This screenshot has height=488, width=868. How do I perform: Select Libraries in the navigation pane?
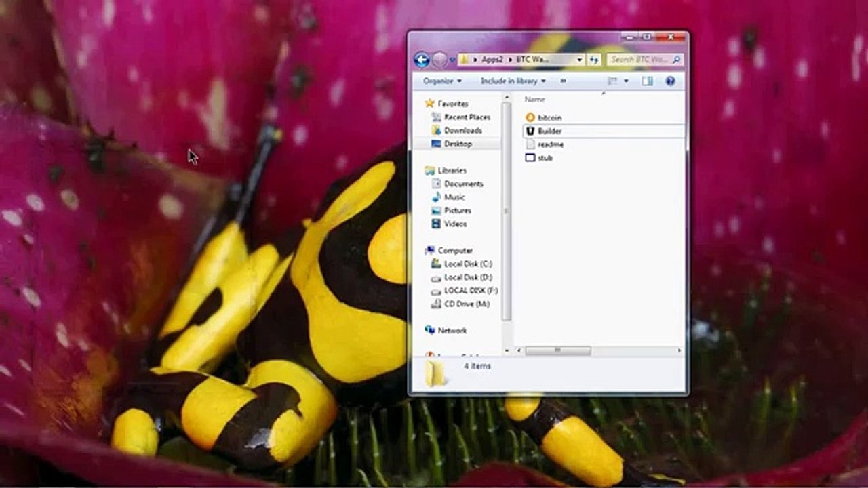[452, 170]
